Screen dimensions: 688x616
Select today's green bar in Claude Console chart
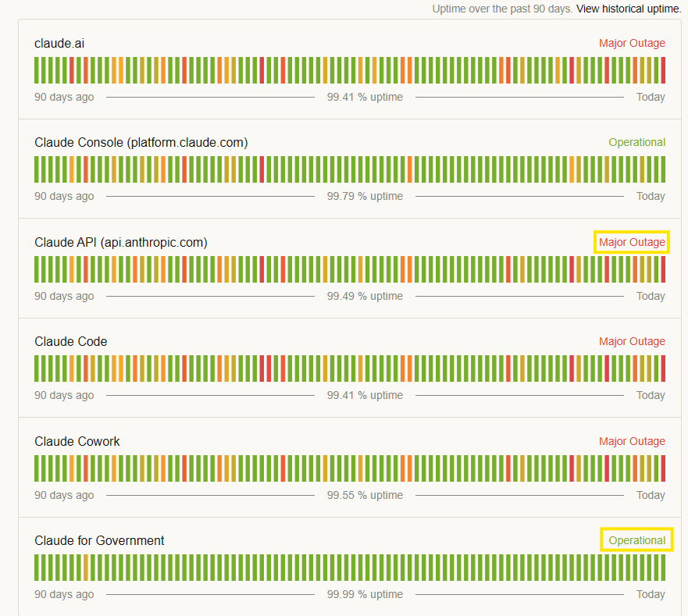pyautogui.click(x=663, y=169)
